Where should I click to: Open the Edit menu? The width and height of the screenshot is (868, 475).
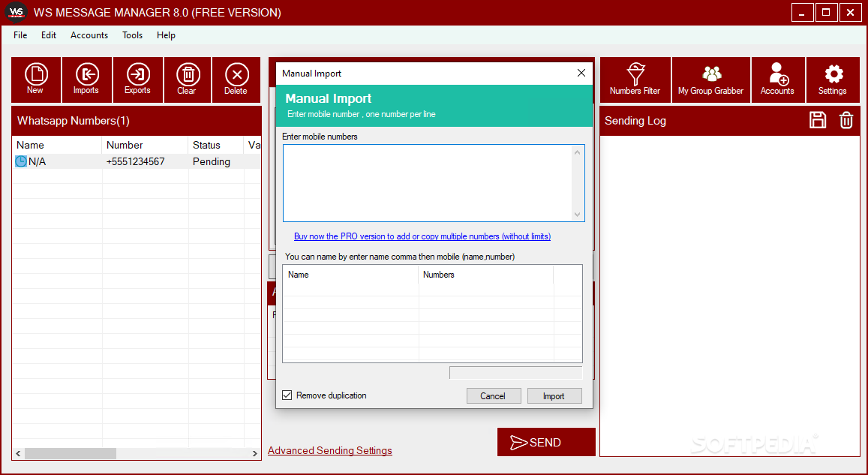pos(49,35)
